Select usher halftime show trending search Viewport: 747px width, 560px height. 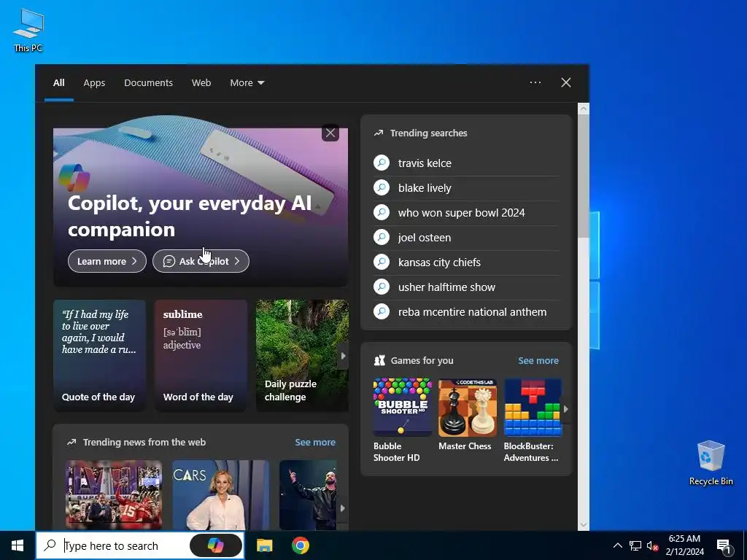pos(447,287)
